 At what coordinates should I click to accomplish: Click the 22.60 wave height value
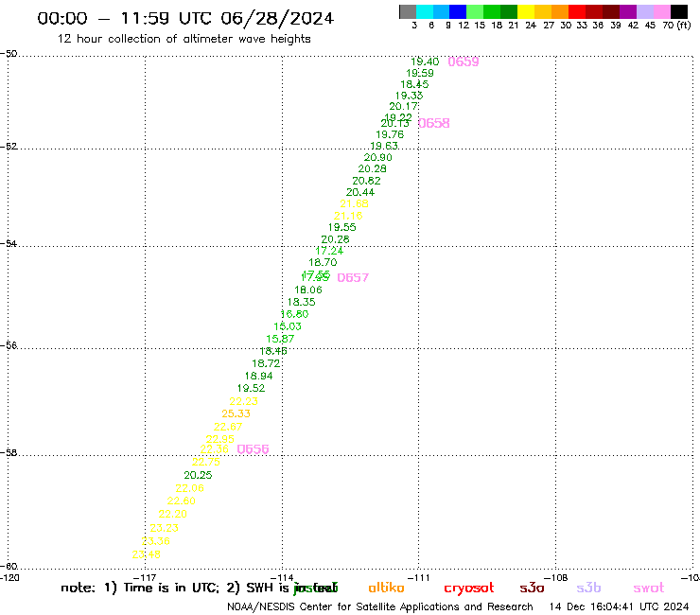pyautogui.click(x=182, y=501)
